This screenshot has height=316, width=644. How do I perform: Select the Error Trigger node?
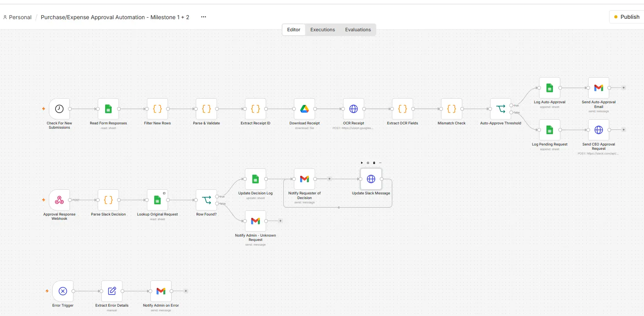pos(63,291)
